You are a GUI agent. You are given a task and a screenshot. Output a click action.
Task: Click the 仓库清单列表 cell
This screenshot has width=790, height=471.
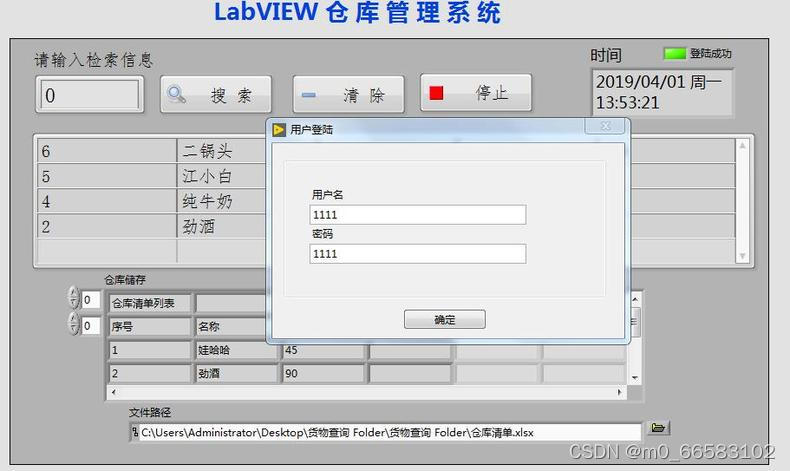pos(150,303)
